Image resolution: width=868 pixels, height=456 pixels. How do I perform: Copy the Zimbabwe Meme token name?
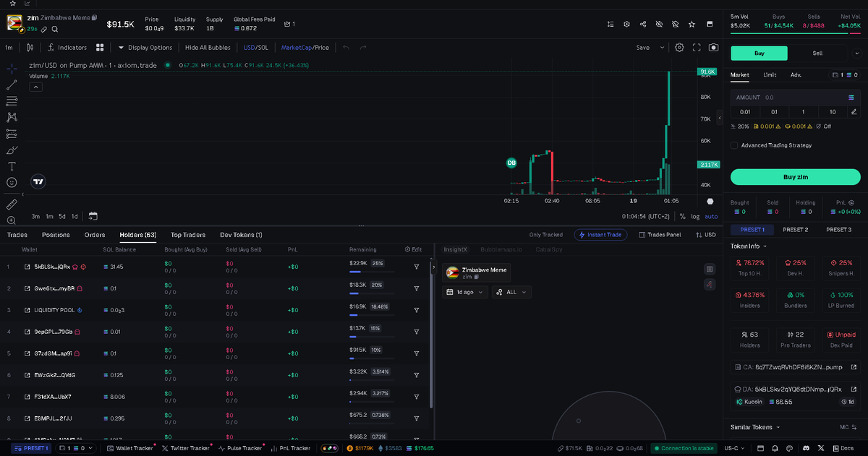pyautogui.click(x=95, y=17)
